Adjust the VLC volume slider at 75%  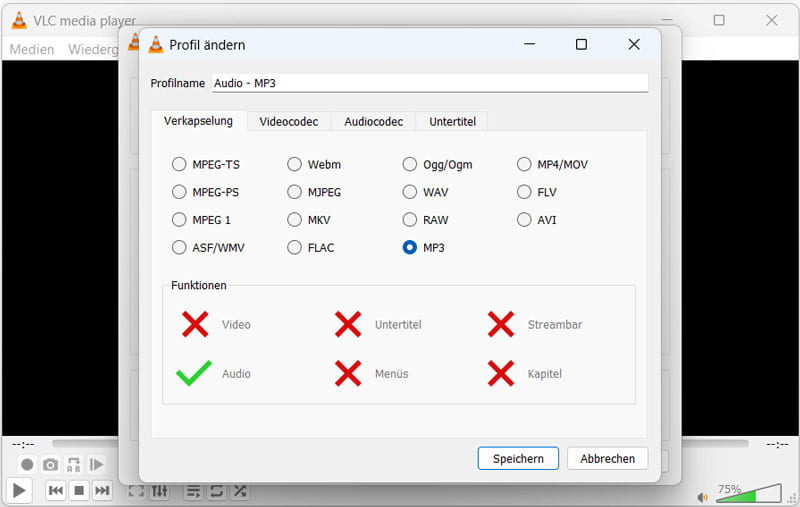(x=748, y=493)
